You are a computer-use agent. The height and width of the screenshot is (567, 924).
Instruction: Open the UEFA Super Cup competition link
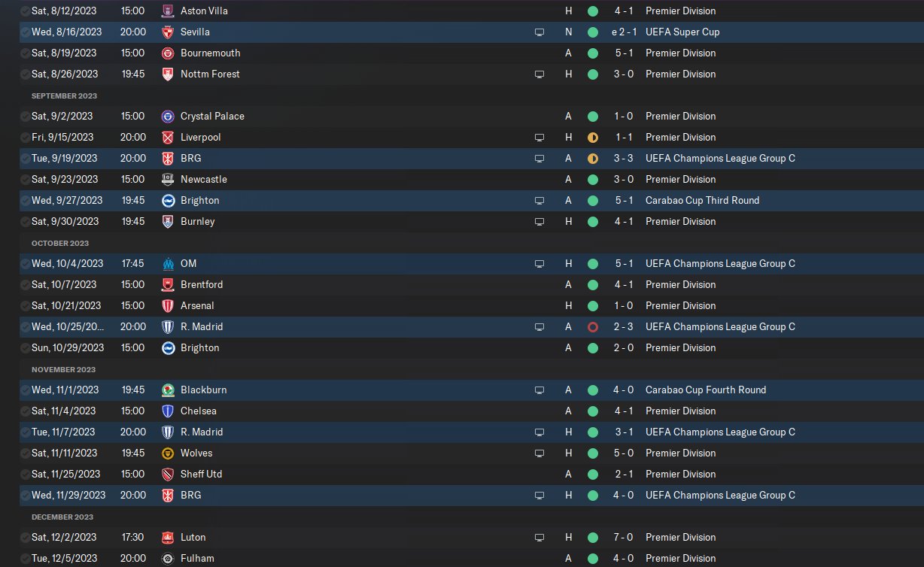click(x=682, y=32)
